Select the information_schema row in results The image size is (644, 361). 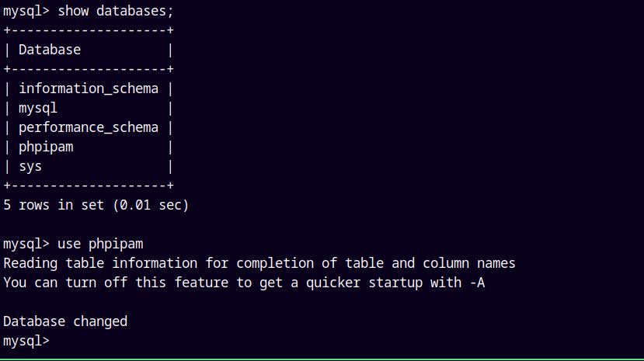[89, 89]
